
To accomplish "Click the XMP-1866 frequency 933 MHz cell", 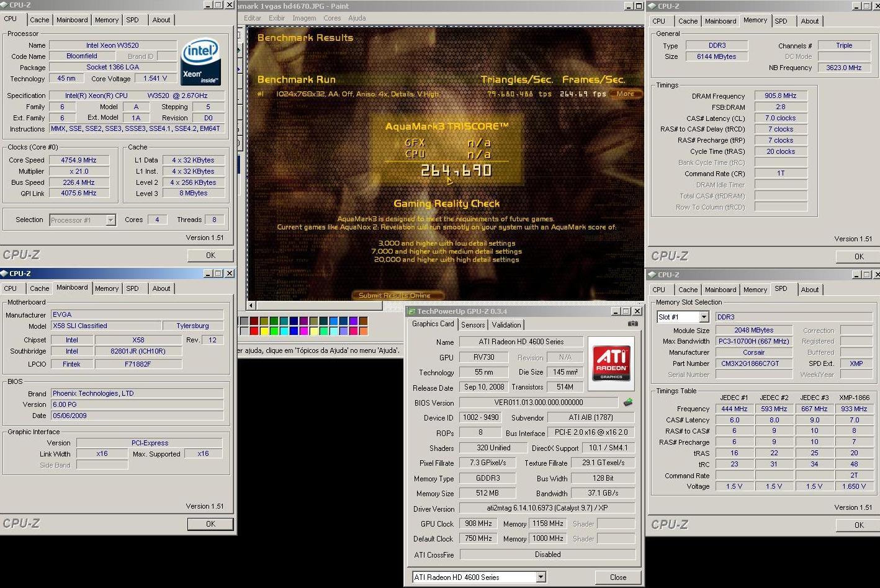I will click(854, 409).
